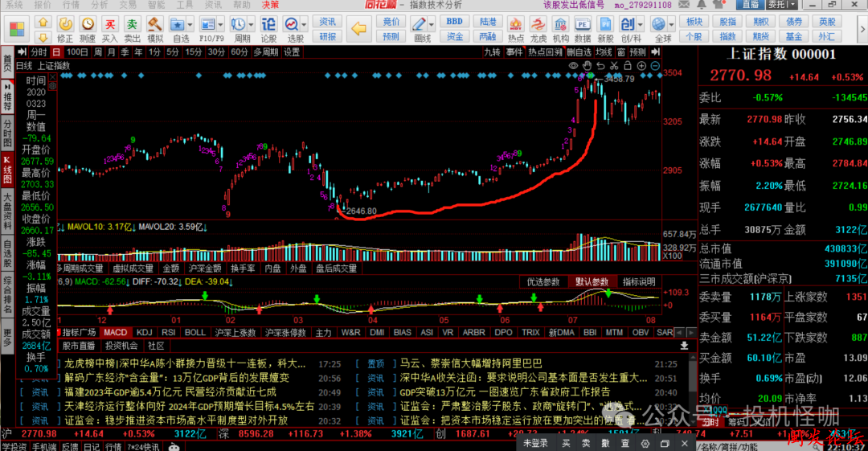Screen dimensions: 868x451
Task: Switch to the 60分 period tab
Action: (240, 52)
